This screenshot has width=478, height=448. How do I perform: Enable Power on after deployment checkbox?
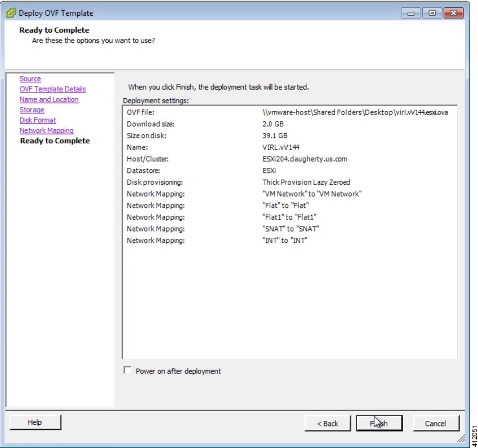tap(127, 370)
